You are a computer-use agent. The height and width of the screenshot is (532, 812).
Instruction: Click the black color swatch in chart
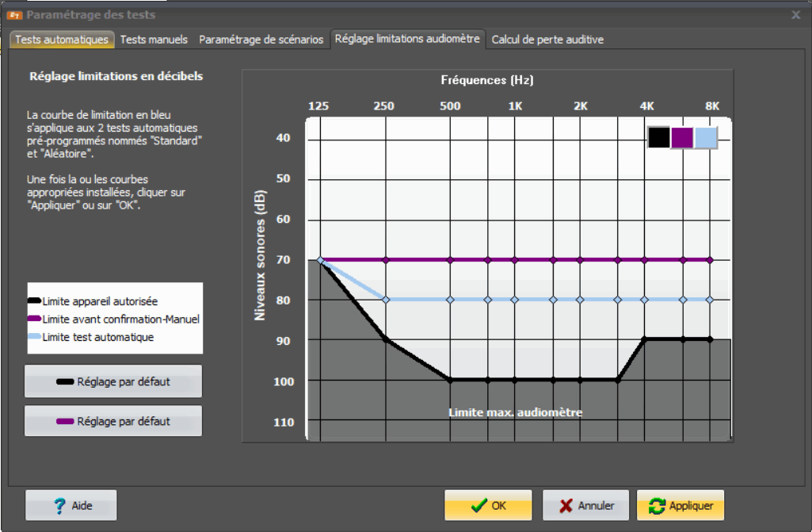659,137
